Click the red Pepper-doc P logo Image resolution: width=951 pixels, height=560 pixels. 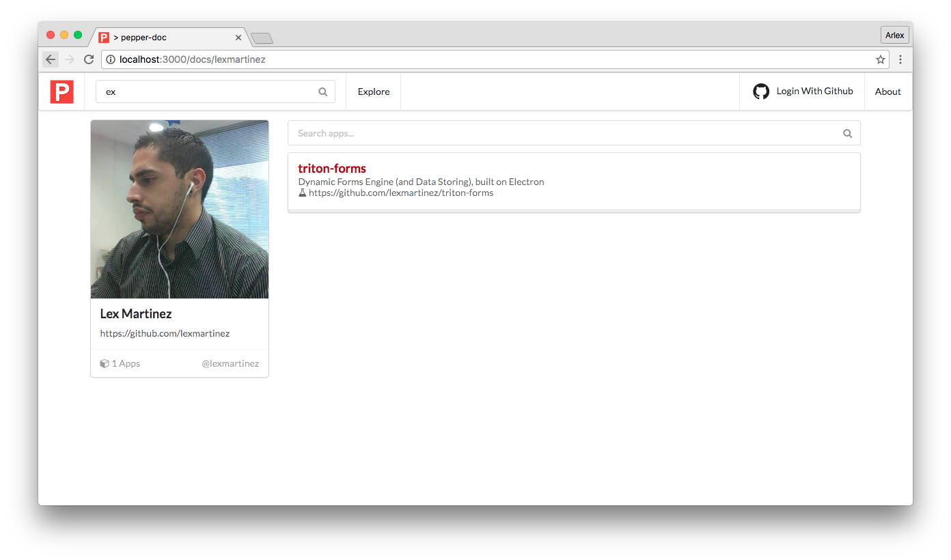(61, 92)
